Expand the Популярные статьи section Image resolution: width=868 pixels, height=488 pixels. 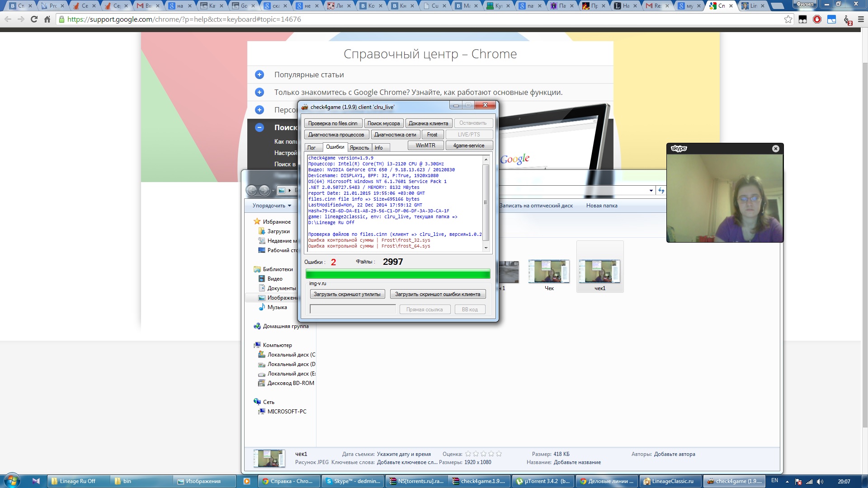pyautogui.click(x=259, y=75)
